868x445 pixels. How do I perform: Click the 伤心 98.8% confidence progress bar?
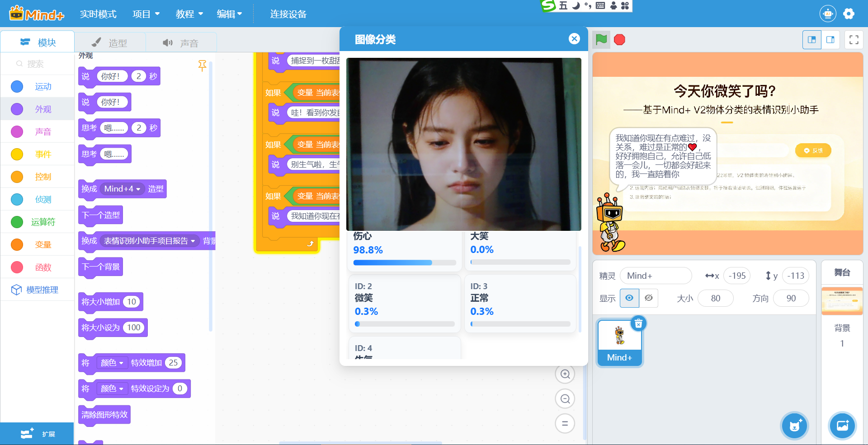[404, 262]
